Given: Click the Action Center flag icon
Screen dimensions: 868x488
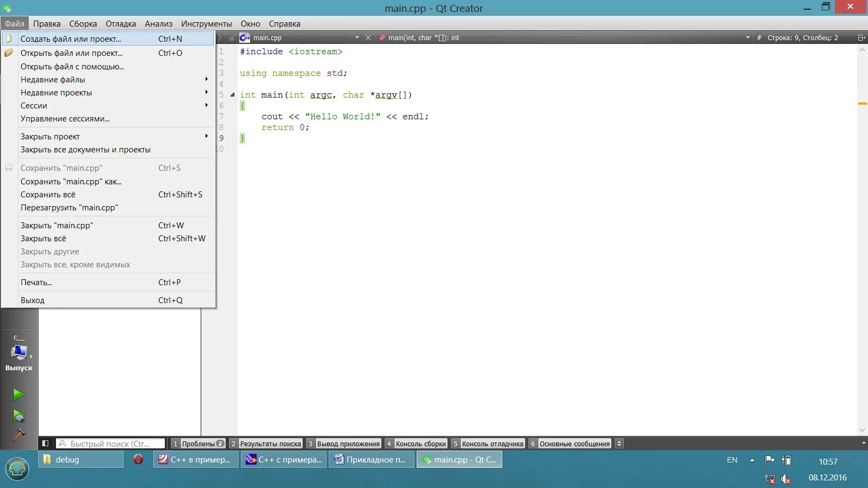Looking at the screenshot, I should point(769,460).
